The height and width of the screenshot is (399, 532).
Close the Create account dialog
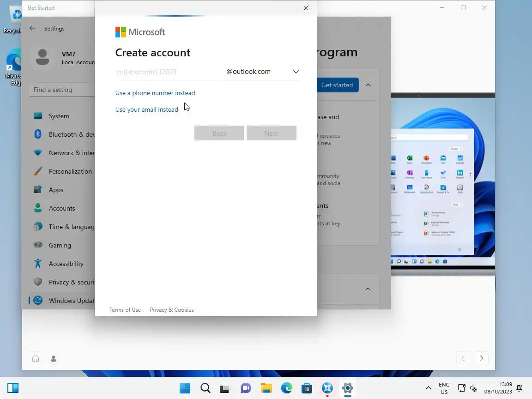point(306,8)
